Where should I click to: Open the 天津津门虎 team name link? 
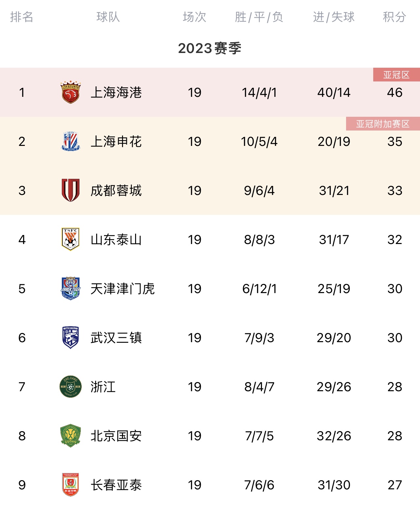pyautogui.click(x=123, y=289)
